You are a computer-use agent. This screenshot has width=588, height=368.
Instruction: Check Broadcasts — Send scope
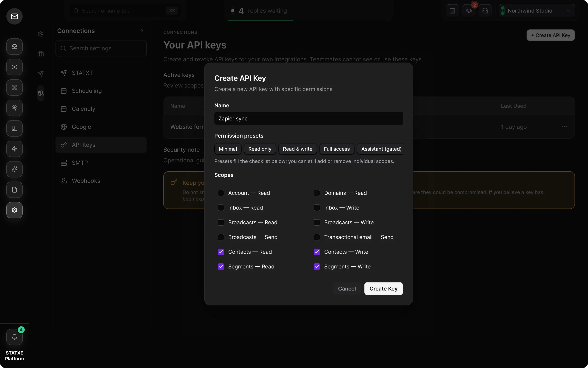(221, 237)
